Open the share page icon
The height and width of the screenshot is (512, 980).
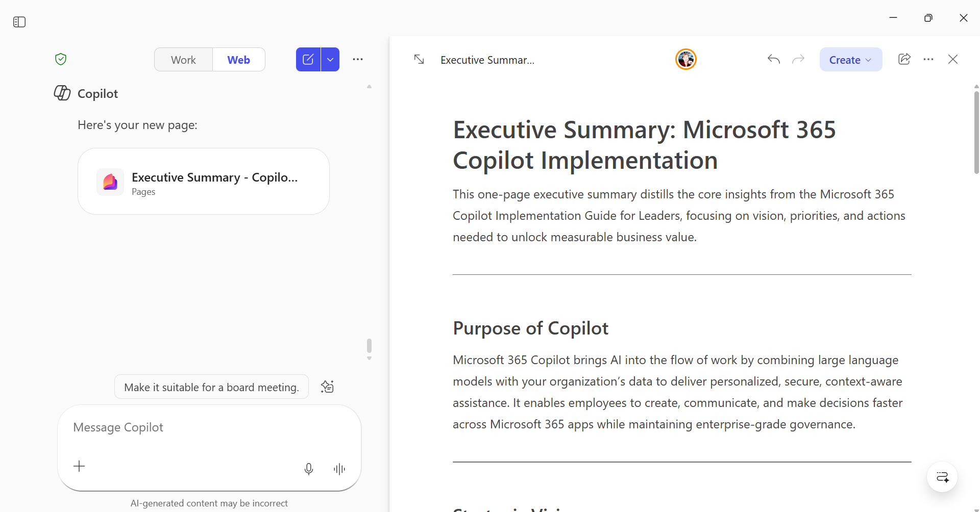tap(904, 60)
